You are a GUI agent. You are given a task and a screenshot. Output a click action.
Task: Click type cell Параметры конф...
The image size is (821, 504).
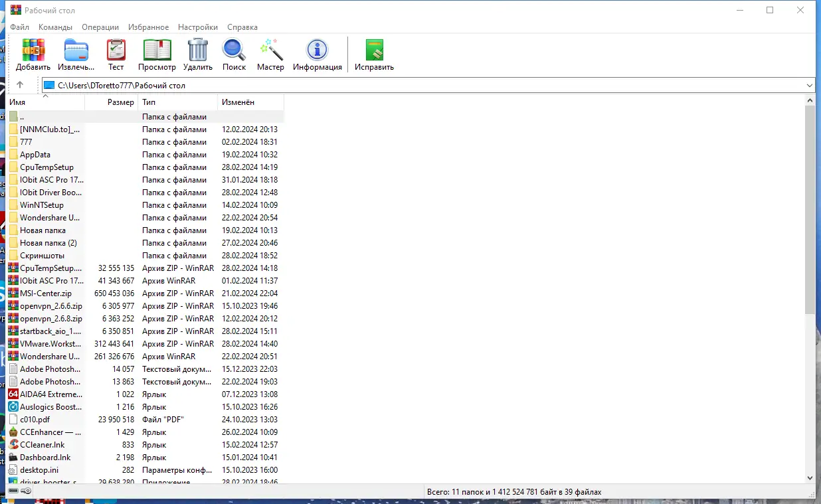click(177, 469)
